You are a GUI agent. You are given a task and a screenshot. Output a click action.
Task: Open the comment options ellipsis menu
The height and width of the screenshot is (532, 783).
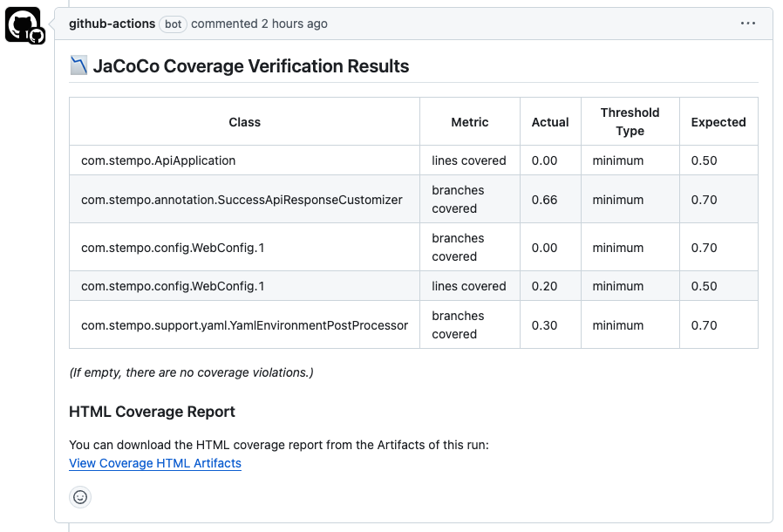click(748, 24)
